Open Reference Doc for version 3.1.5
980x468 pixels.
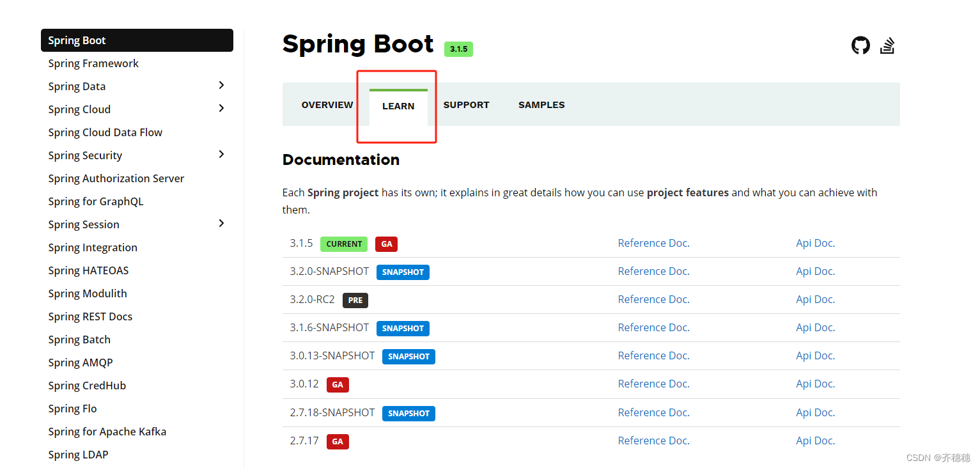click(653, 243)
